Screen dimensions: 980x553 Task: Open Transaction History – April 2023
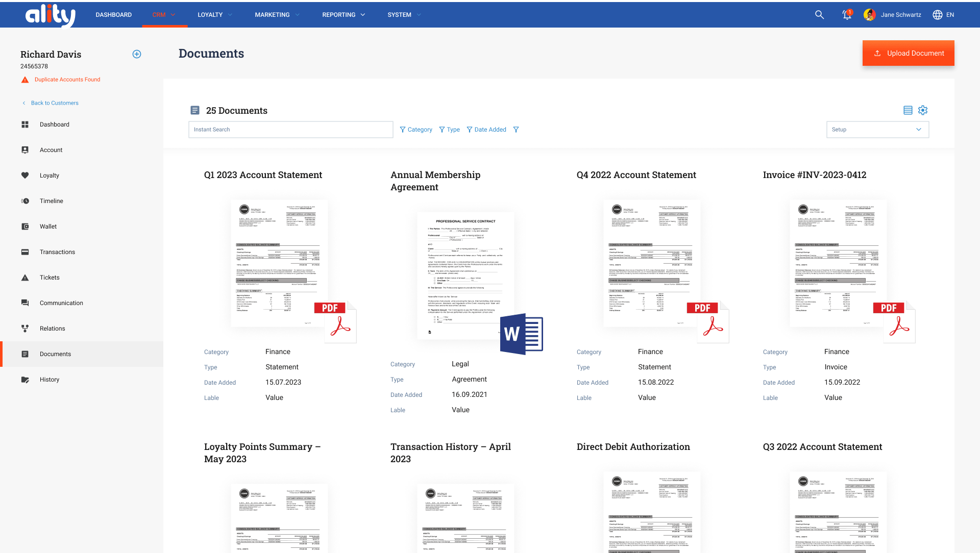tap(451, 453)
